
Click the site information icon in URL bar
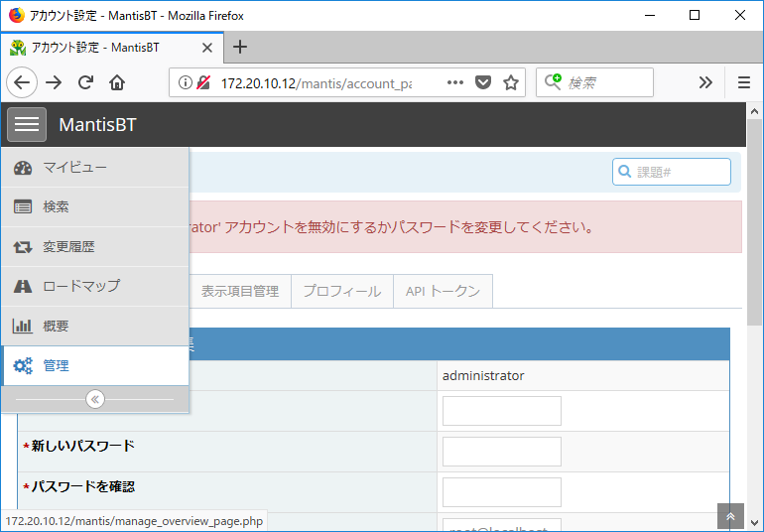click(186, 83)
